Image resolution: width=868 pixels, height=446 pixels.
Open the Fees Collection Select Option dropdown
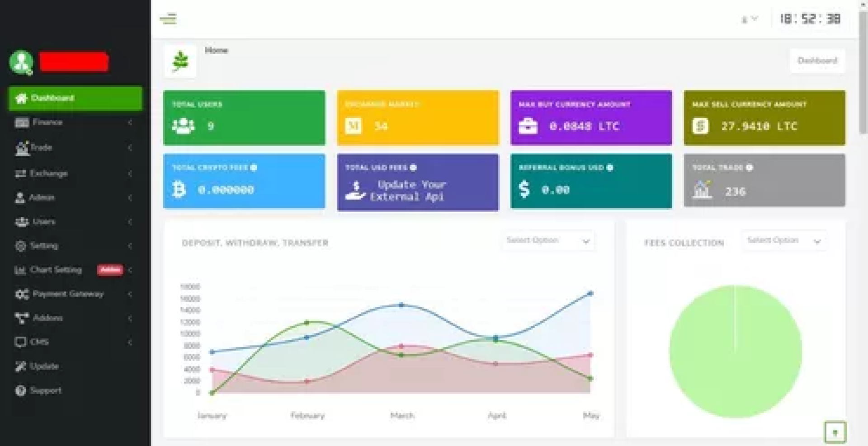tap(784, 241)
